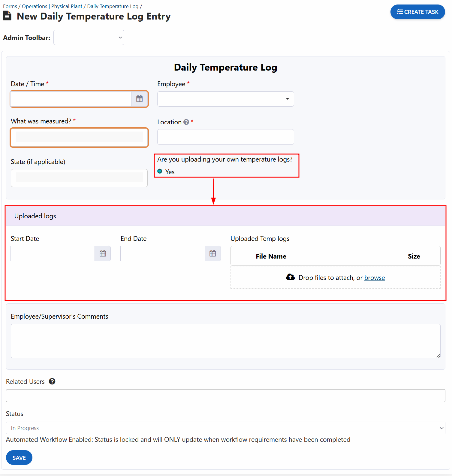
Task: Expand the Admin Toolbar dropdown
Action: 89,38
